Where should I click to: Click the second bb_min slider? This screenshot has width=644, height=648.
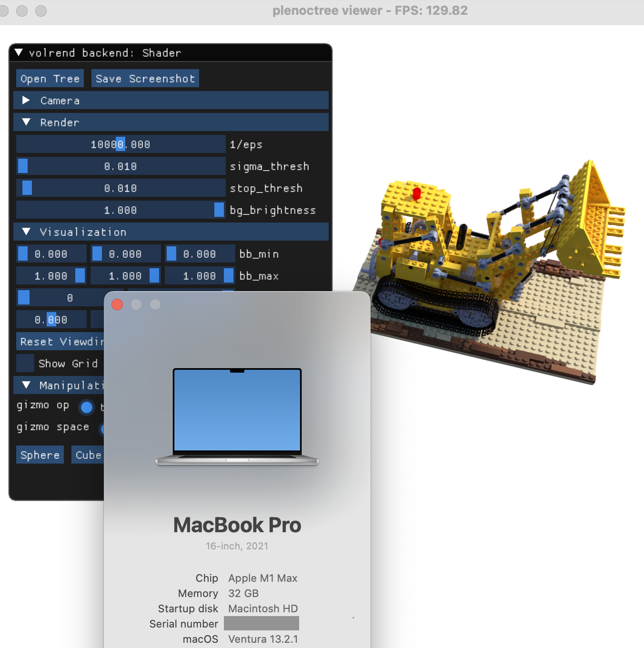pyautogui.click(x=126, y=254)
